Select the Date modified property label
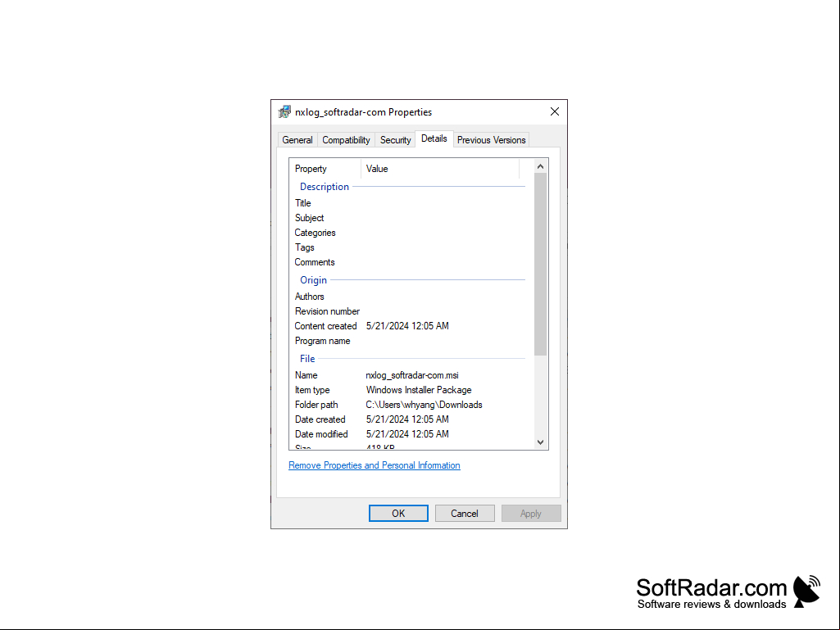Image resolution: width=840 pixels, height=630 pixels. pos(321,434)
